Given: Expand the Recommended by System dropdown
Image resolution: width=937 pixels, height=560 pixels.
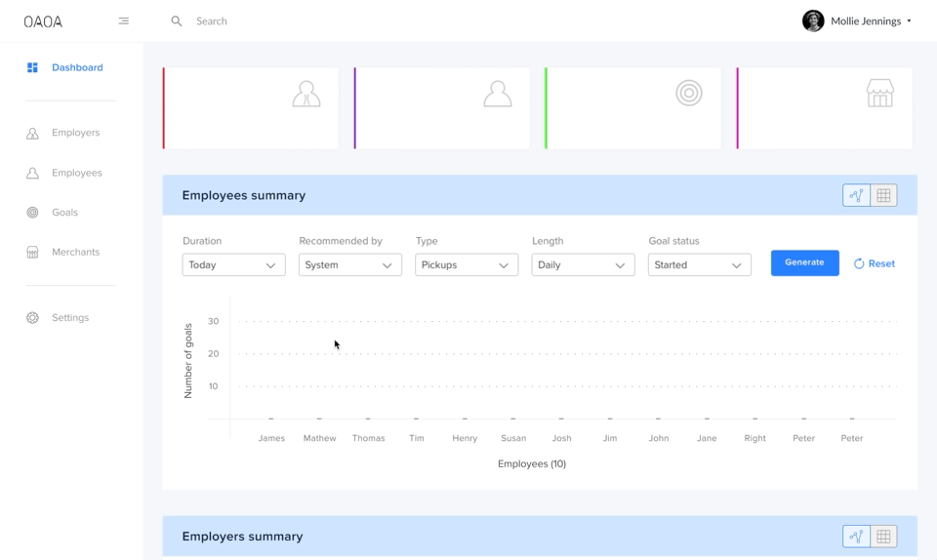Looking at the screenshot, I should [349, 265].
